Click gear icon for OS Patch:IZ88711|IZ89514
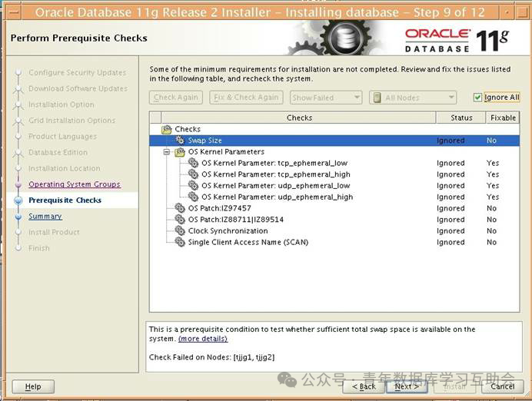The image size is (532, 401). [180, 219]
